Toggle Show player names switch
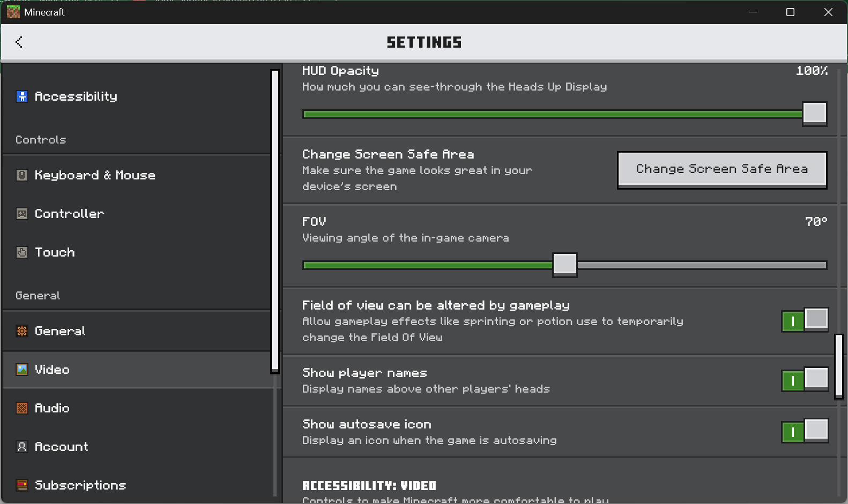Image resolution: width=848 pixels, height=504 pixels. [x=805, y=380]
